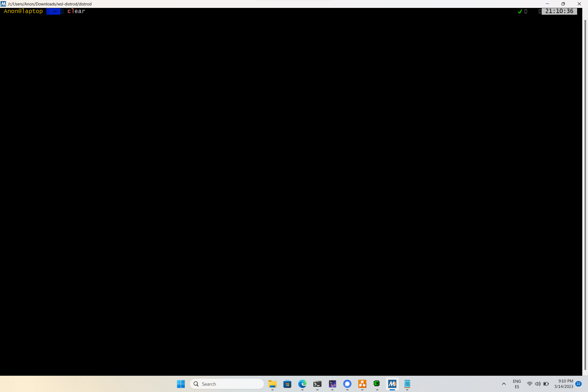Viewport: 588px width, 392px height.
Task: Open the clock showing 9:10 PM
Action: click(x=563, y=384)
